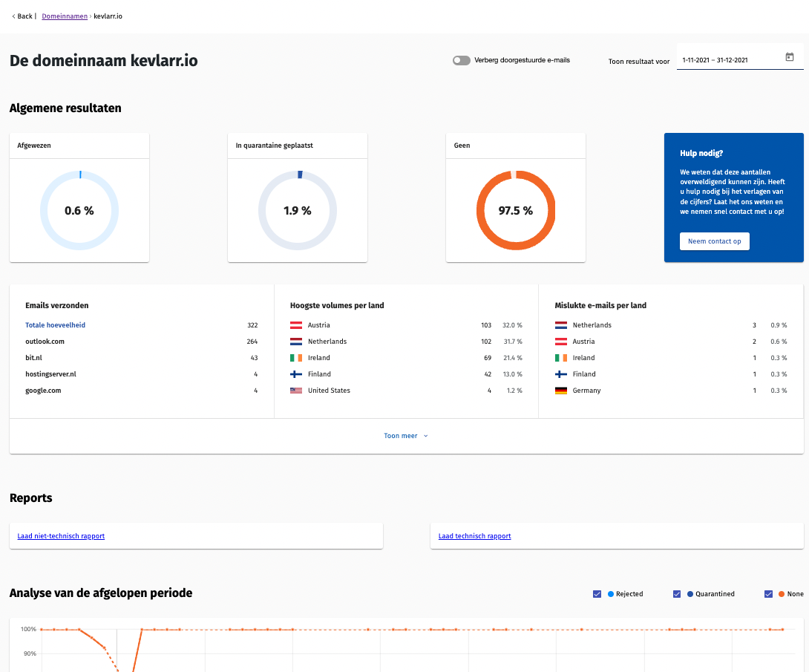Open Laad technisch rapport link
This screenshot has height=672, width=809.
tap(474, 536)
